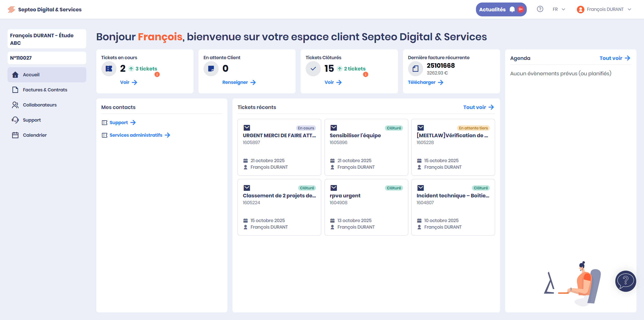Open Collaborateurs in the sidebar
The image size is (644, 320).
[x=40, y=105]
